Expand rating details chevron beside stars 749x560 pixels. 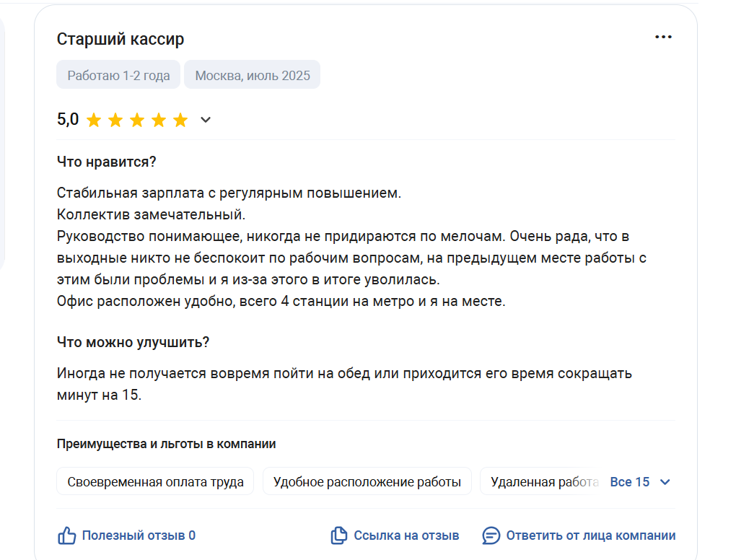[206, 120]
